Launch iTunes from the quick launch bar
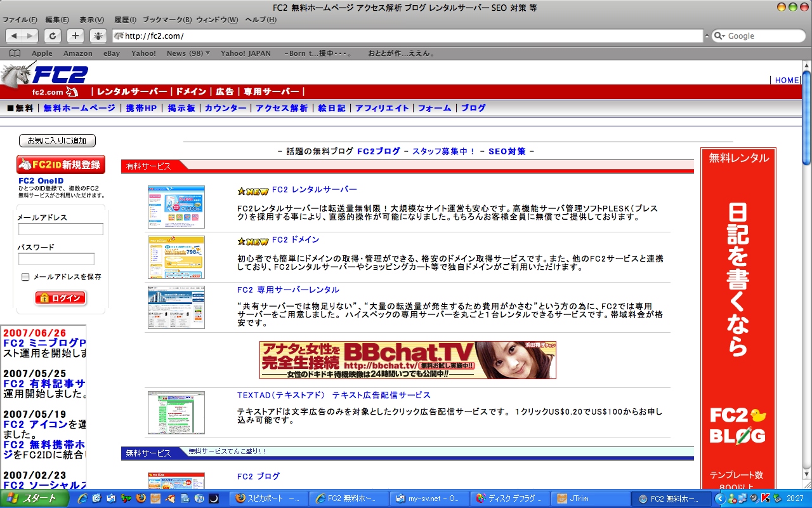 199,498
